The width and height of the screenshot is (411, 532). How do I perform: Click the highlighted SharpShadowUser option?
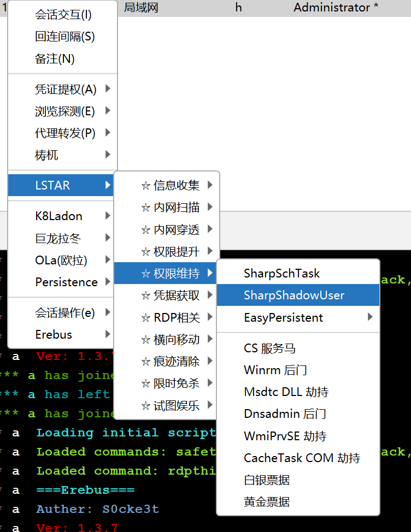(x=298, y=295)
